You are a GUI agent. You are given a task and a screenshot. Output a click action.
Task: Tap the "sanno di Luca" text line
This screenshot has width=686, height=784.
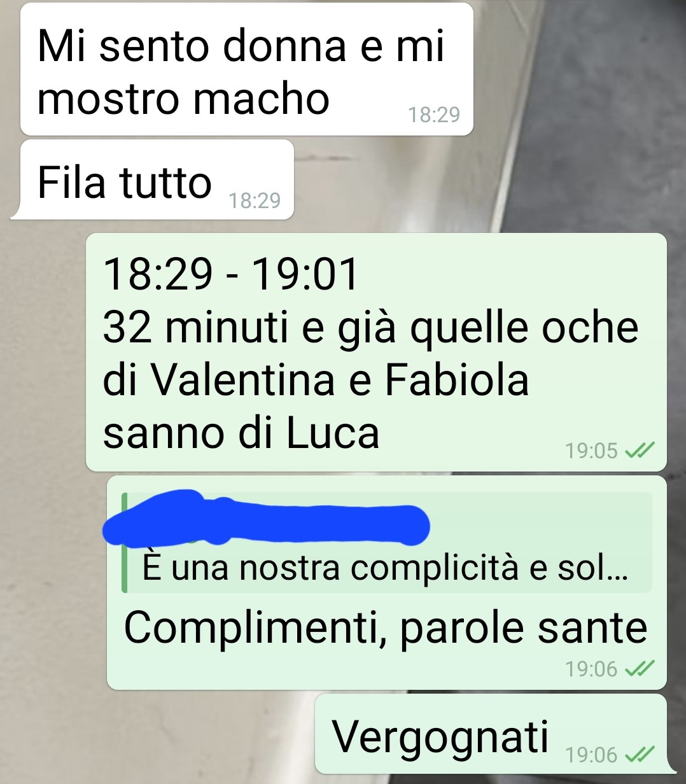coord(241,433)
